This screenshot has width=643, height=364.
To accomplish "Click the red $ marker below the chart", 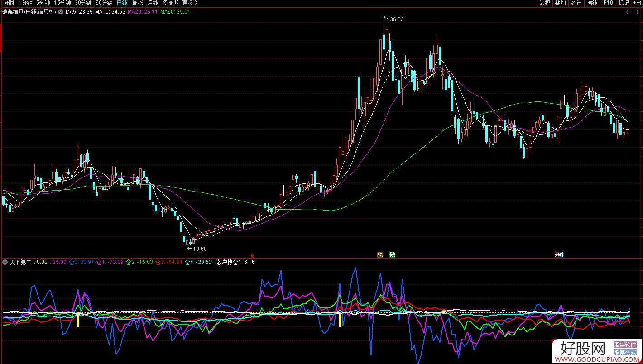I will pos(252,255).
